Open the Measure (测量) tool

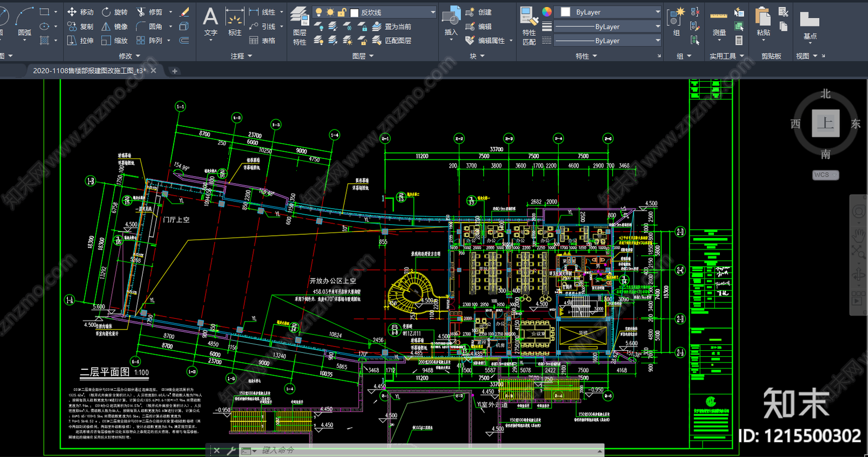pyautogui.click(x=719, y=24)
